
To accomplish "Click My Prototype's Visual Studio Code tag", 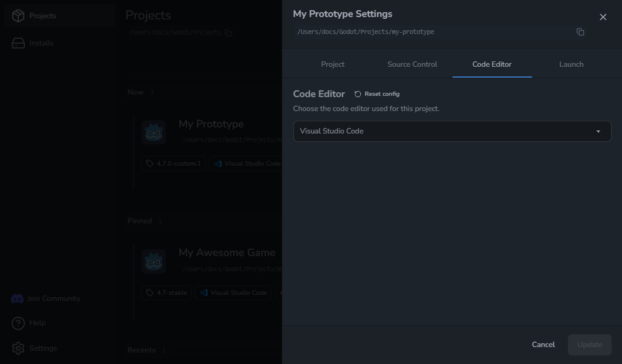I will 247,164.
